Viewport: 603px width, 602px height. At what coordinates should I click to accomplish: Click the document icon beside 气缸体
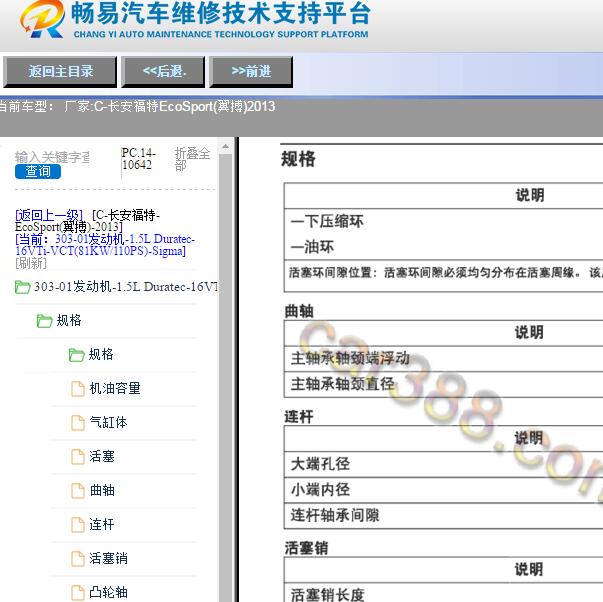[x=78, y=422]
